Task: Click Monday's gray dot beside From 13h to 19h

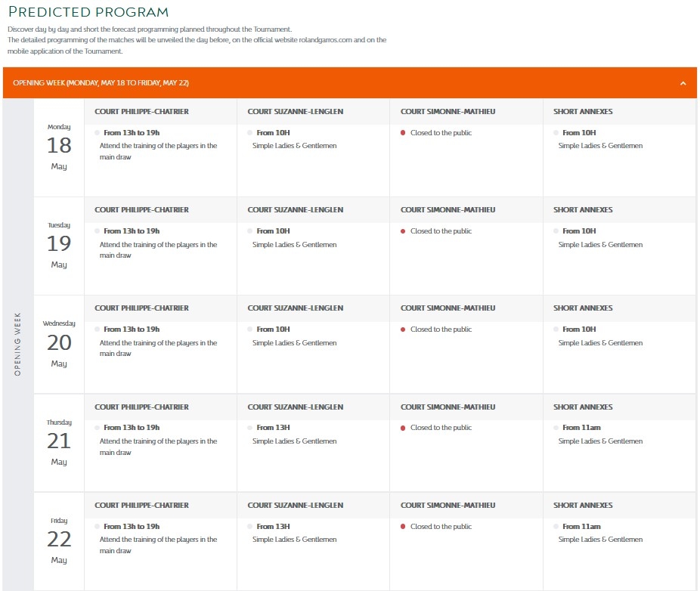Action: (98, 133)
